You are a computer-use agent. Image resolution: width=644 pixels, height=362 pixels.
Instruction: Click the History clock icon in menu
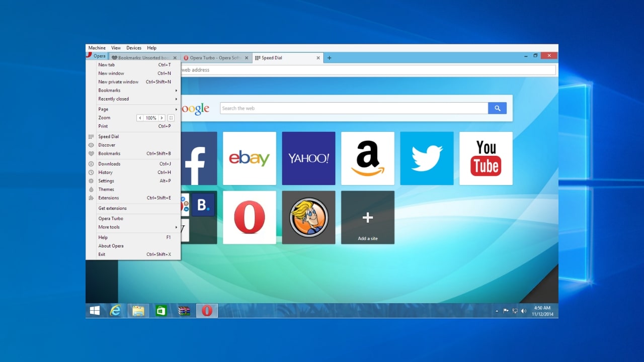tap(91, 172)
